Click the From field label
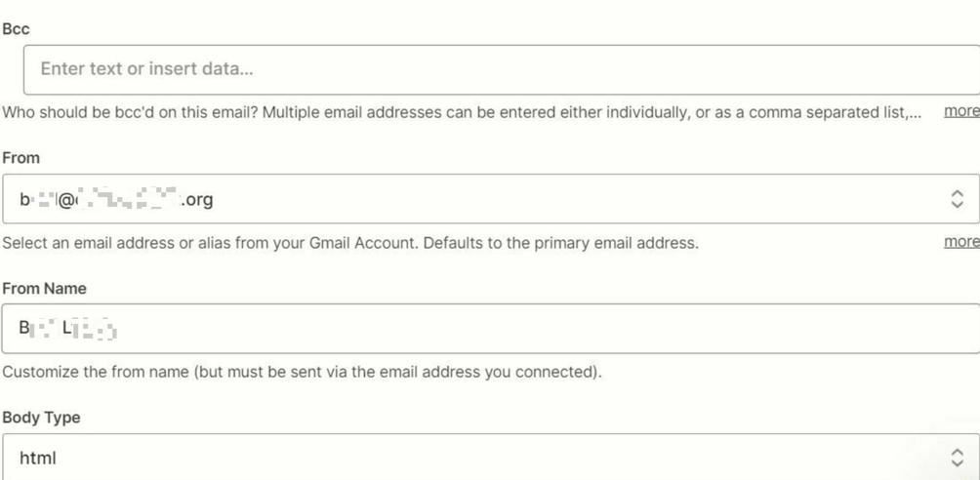The height and width of the screenshot is (480, 980). [20, 158]
